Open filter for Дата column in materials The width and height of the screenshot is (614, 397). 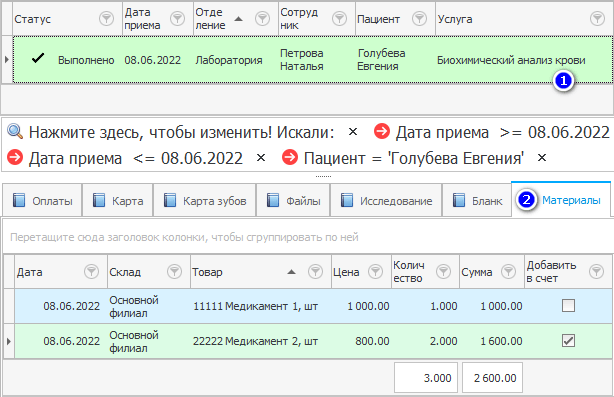coord(91,271)
